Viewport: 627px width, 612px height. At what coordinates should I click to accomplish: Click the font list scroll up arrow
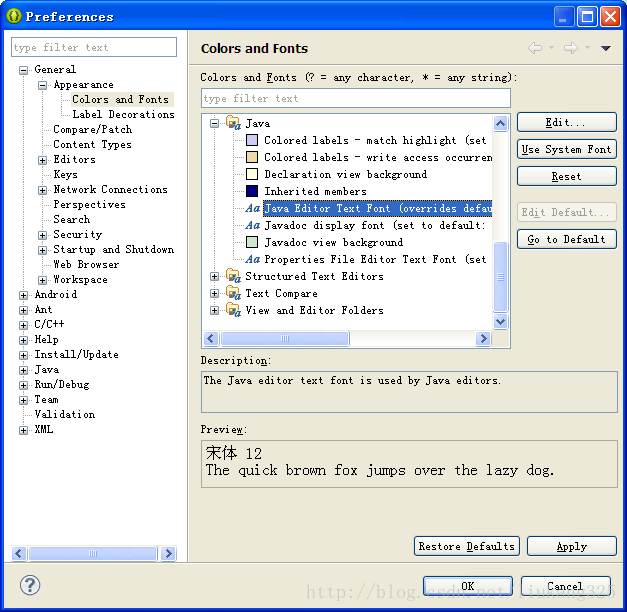501,123
